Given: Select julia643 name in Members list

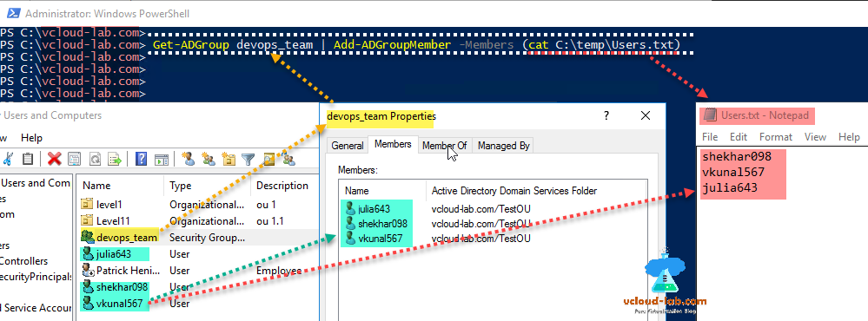Looking at the screenshot, I should coord(374,209).
